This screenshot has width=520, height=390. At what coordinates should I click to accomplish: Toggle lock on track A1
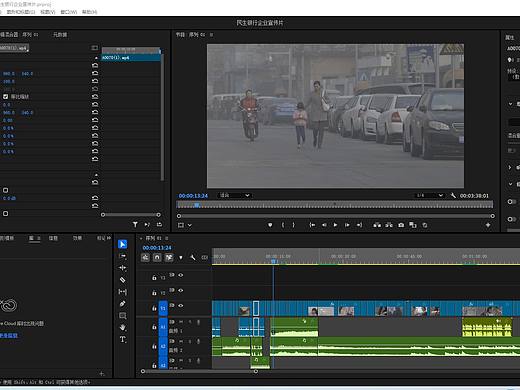(x=154, y=327)
